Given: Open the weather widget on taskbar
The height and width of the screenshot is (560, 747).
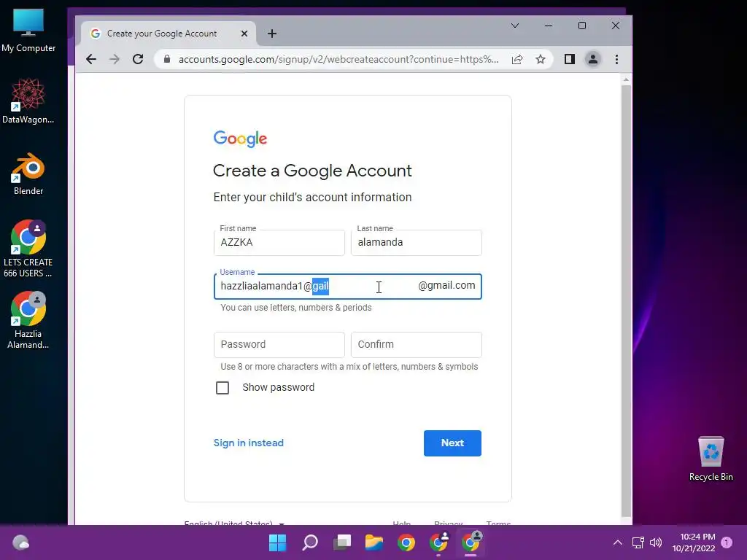Looking at the screenshot, I should click(20, 542).
